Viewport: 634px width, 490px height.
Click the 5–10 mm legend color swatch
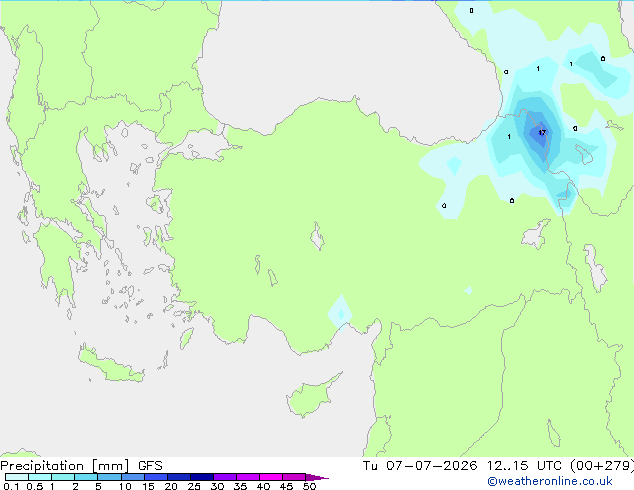[109, 477]
